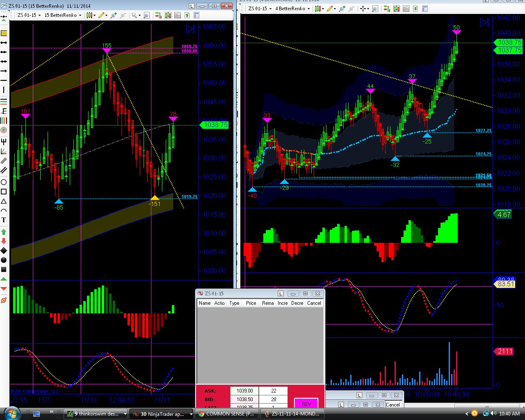This screenshot has width=525, height=420.
Task: Sort orders by Name column
Action: click(x=205, y=303)
